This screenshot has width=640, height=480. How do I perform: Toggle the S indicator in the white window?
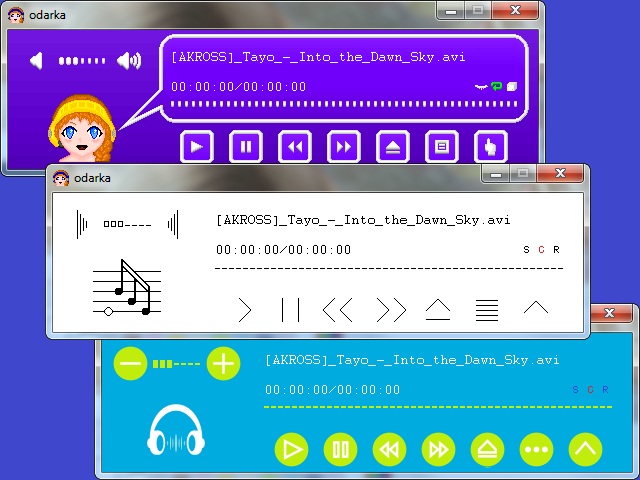527,249
